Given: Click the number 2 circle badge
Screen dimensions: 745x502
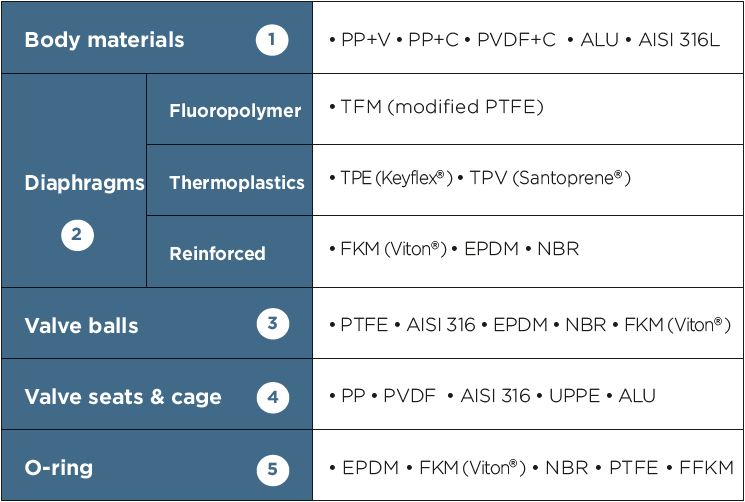Looking at the screenshot, I should click(x=77, y=235).
